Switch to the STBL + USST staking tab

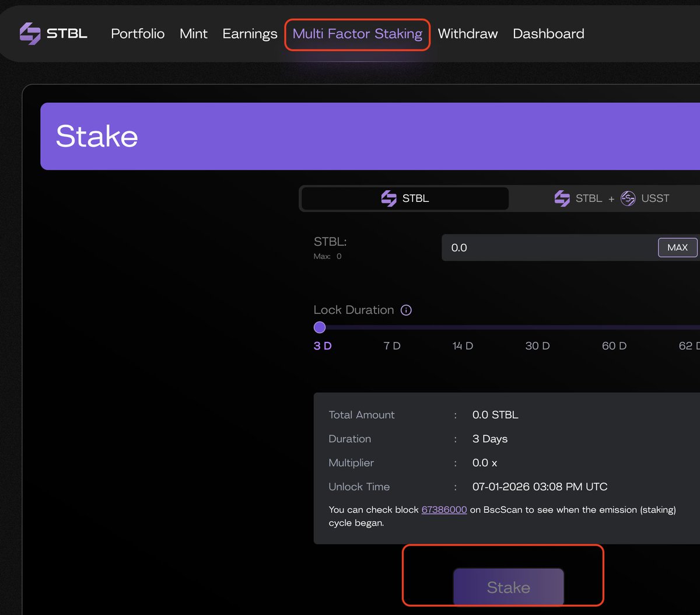click(611, 198)
